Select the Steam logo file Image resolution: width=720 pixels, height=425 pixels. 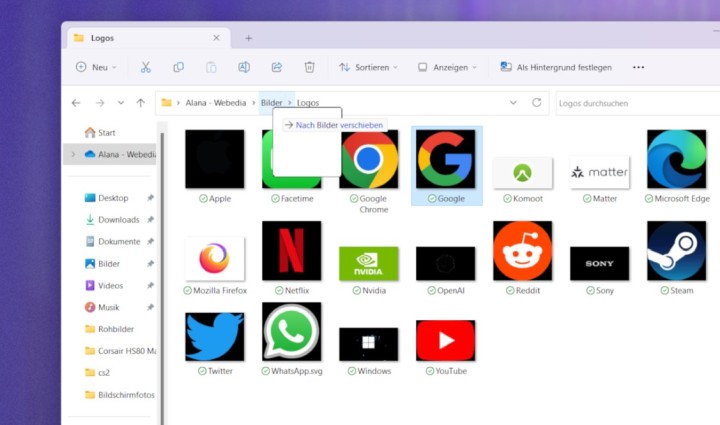coord(676,251)
